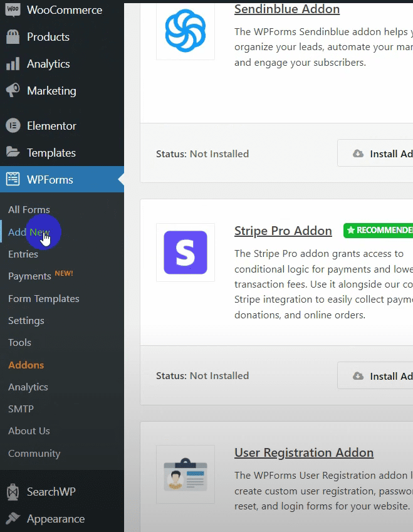Click the Marketing megaphone icon
The height and width of the screenshot is (532, 413).
click(x=13, y=91)
